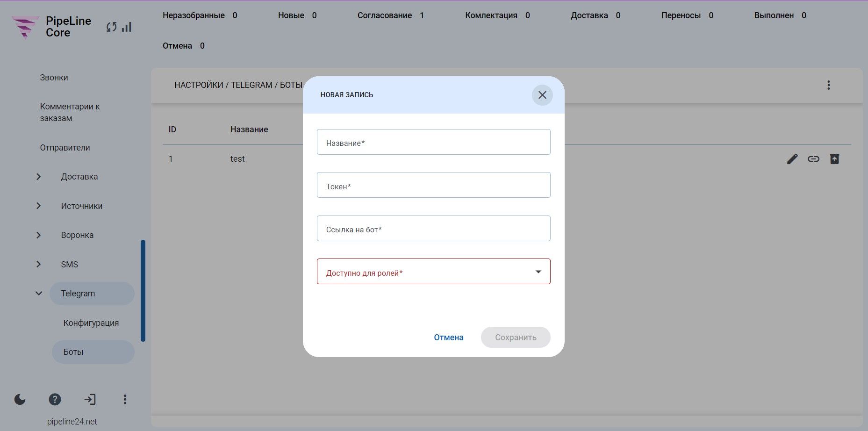Click the test row name cell
The height and width of the screenshot is (431, 868).
(237, 159)
